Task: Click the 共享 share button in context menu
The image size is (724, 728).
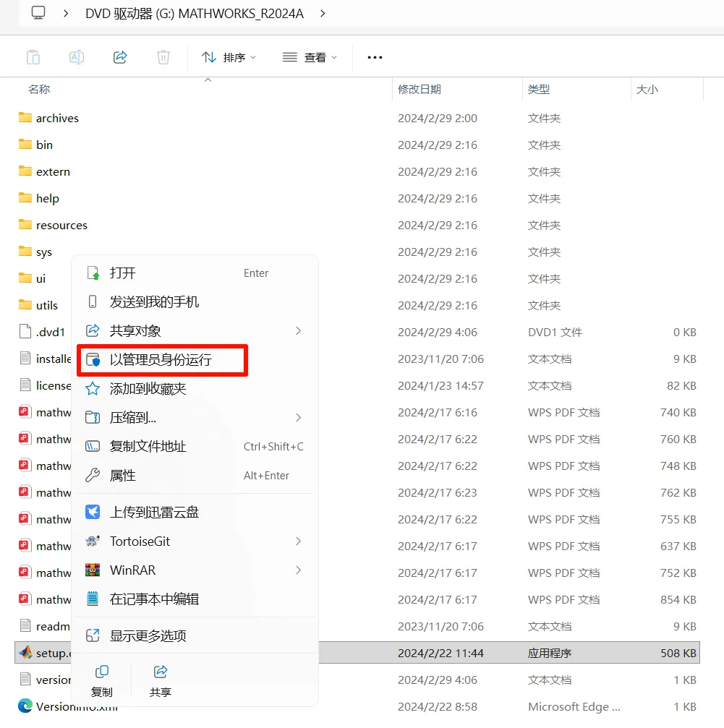Action: click(x=161, y=680)
